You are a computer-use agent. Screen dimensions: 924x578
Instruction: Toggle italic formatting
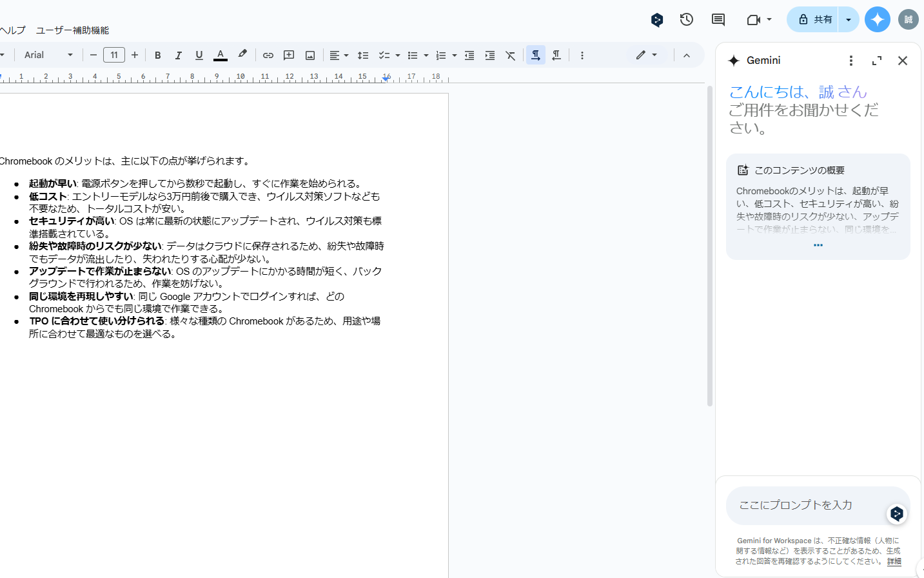click(x=179, y=55)
